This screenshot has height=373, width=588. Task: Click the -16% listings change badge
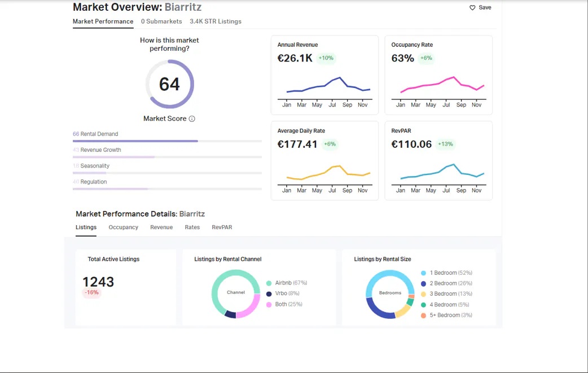click(x=91, y=292)
